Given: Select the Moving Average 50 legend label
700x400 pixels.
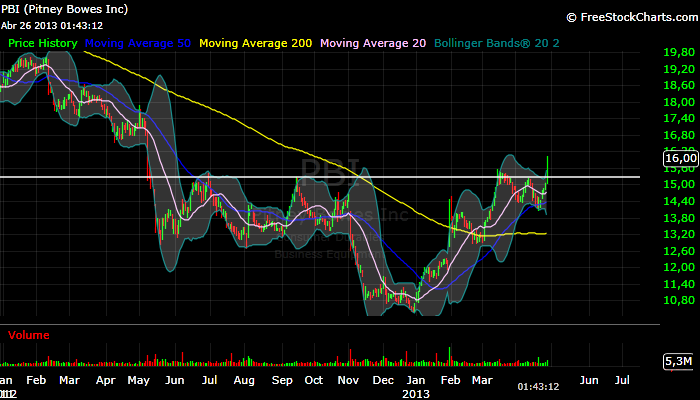Looking at the screenshot, I should (x=138, y=43).
